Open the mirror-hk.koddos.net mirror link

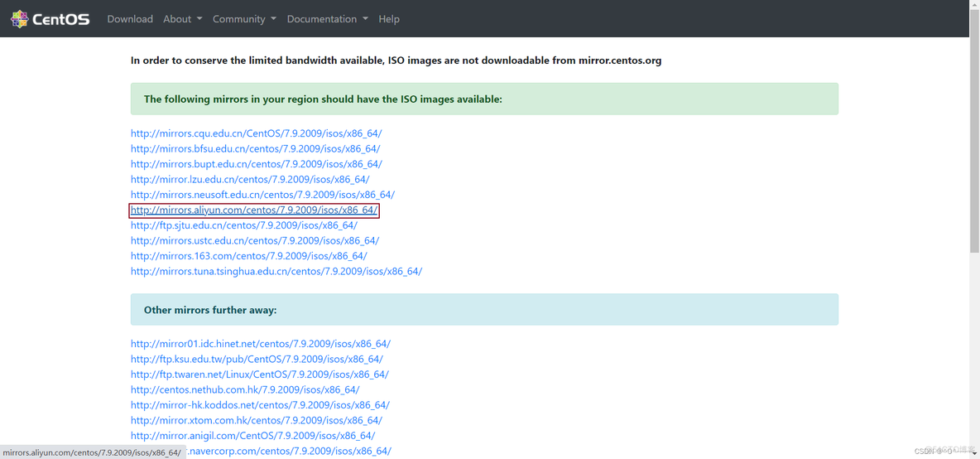[x=260, y=405]
